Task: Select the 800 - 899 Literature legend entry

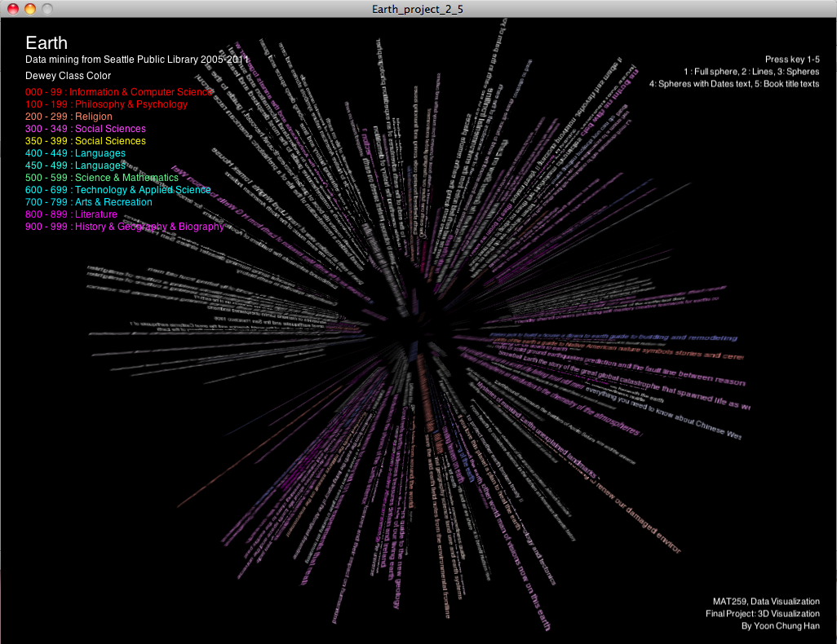Action: click(x=71, y=214)
